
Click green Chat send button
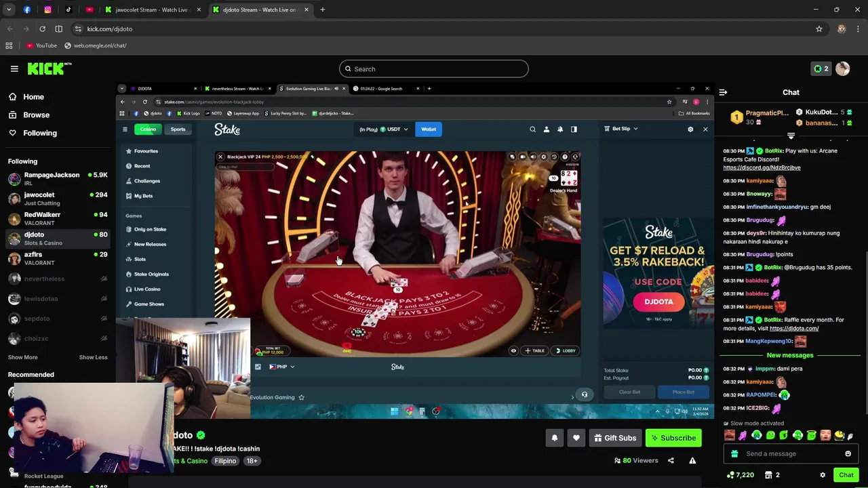(846, 475)
